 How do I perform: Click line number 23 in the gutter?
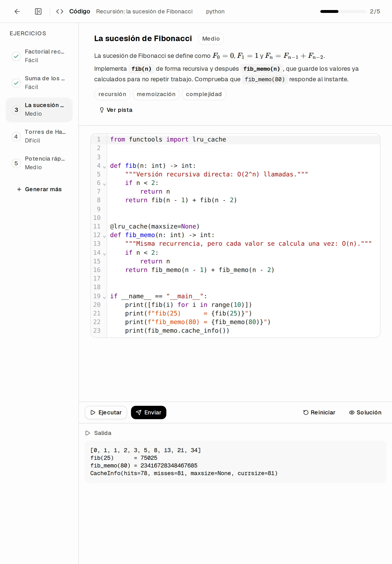pyautogui.click(x=97, y=331)
